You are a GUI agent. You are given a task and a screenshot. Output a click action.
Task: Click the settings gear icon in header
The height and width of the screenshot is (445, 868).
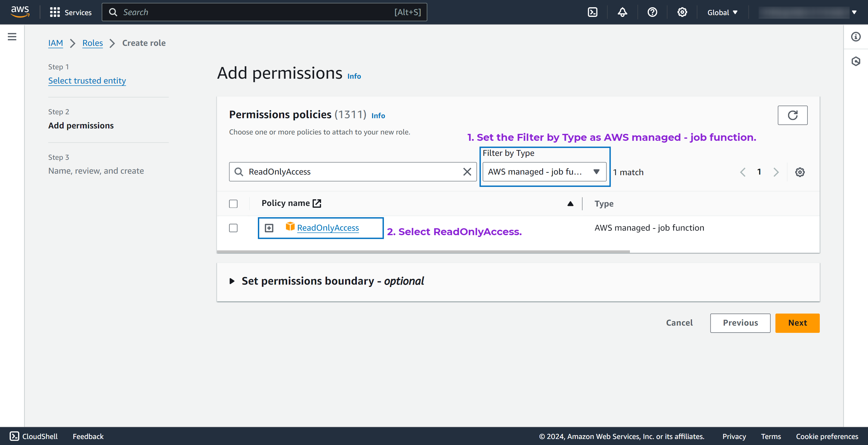point(681,12)
